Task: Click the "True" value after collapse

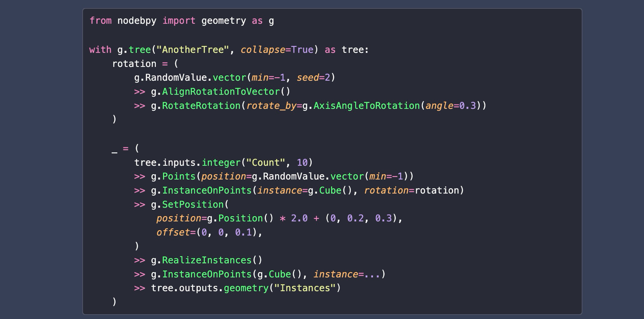Action: tap(302, 50)
